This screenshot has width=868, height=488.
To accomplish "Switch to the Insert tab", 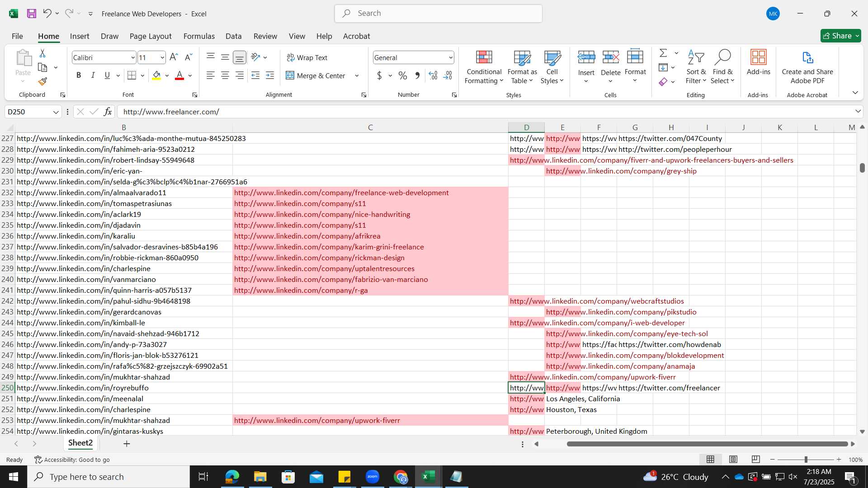I will (80, 36).
